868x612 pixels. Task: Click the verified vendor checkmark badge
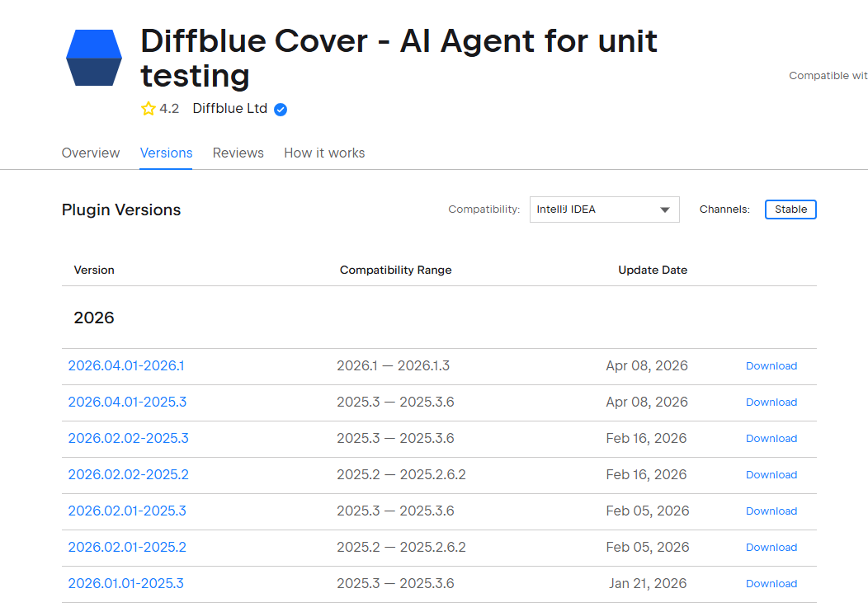click(281, 110)
